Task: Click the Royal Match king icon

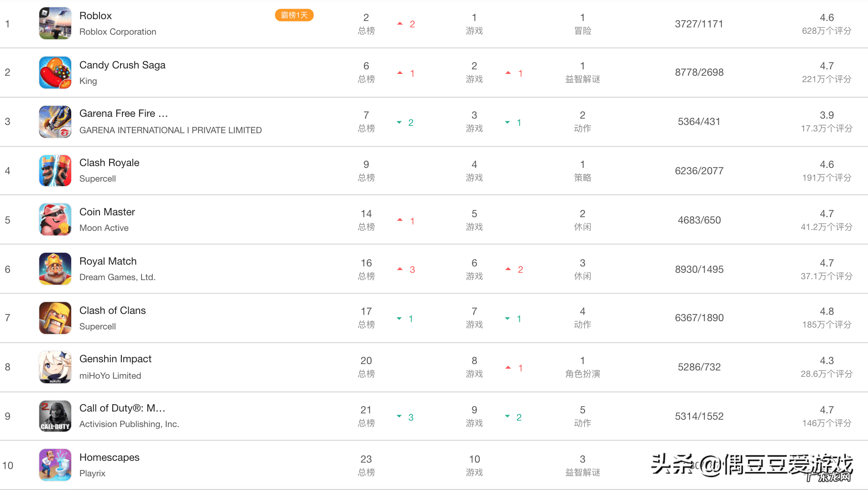Action: [55, 269]
